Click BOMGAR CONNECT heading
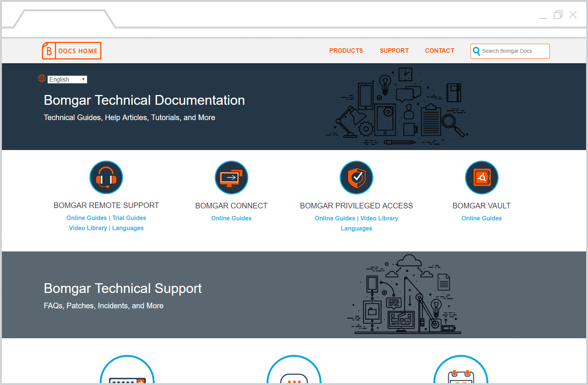Screen dimensions: 588x385 (232, 206)
